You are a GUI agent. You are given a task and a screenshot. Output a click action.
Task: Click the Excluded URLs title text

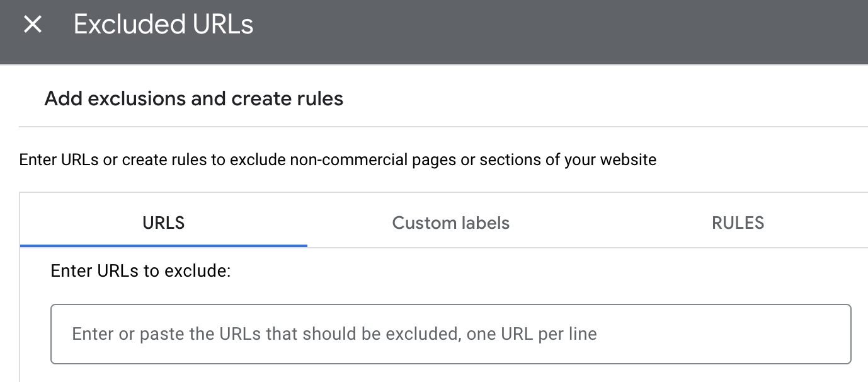[163, 25]
